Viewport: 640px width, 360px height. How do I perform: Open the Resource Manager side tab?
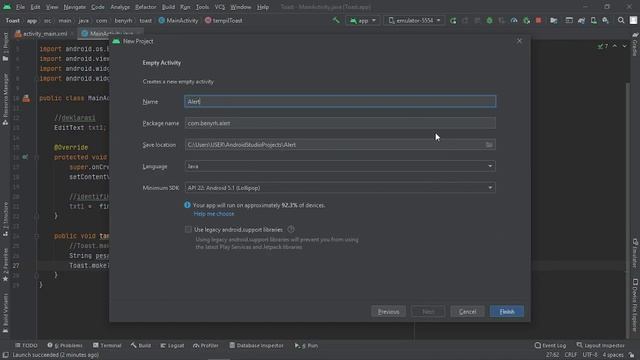(5, 99)
